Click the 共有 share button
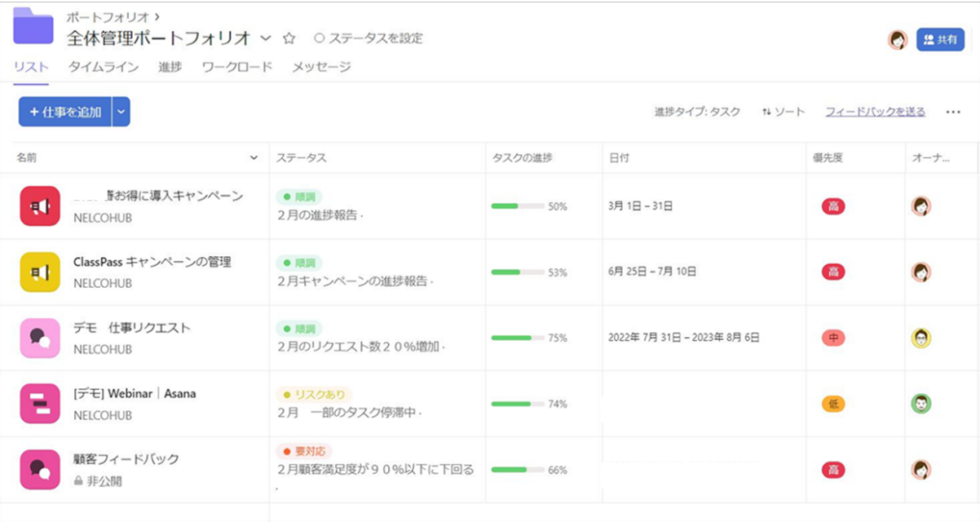Image resolution: width=980 pixels, height=522 pixels. pyautogui.click(x=940, y=40)
